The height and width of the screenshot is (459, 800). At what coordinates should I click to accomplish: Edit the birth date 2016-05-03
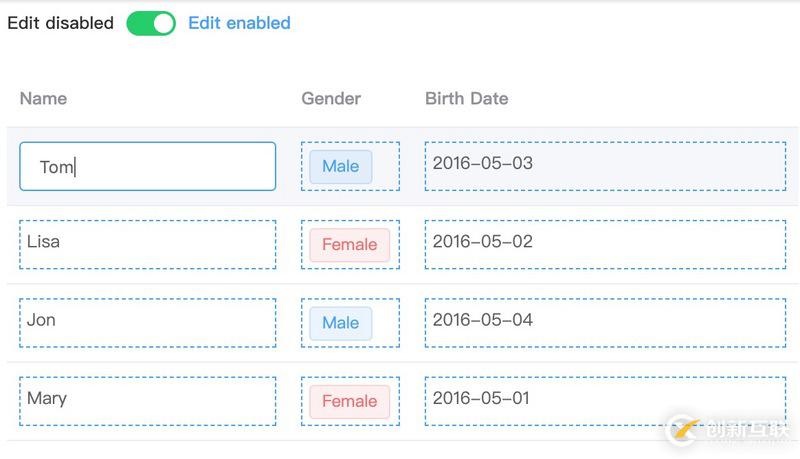click(604, 166)
